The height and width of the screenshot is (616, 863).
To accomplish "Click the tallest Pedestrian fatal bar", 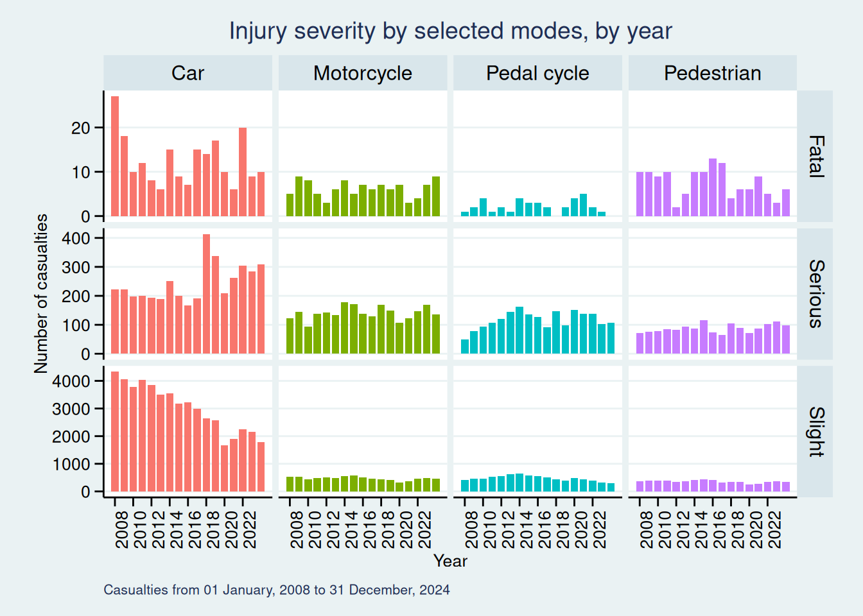I will (713, 187).
